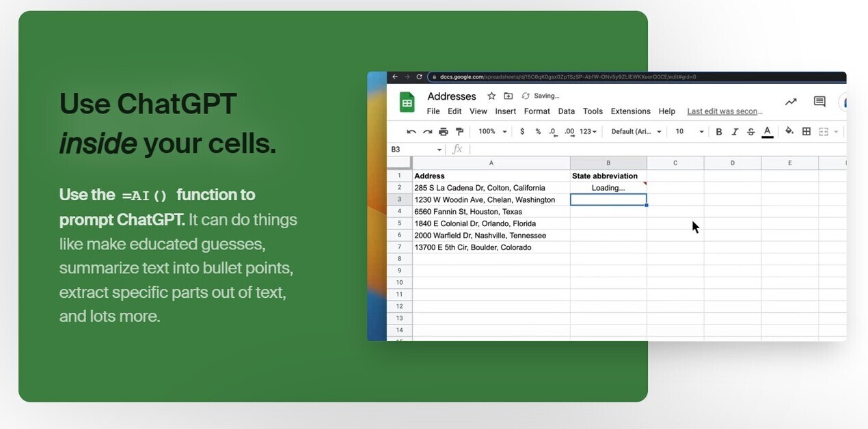This screenshot has width=868, height=429.
Task: Select the paint format roller tool
Action: pos(459,132)
